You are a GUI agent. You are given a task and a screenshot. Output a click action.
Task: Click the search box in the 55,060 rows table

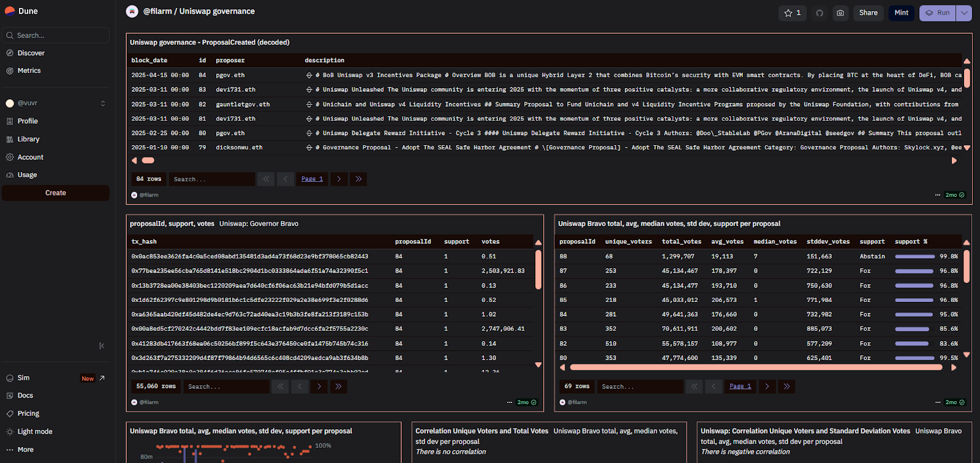[226, 386]
